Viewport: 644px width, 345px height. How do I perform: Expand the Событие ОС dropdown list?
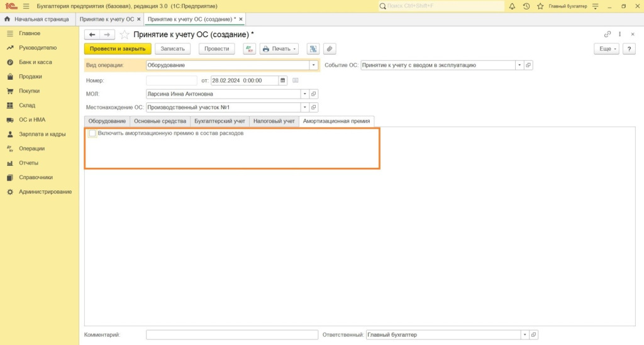pos(519,65)
